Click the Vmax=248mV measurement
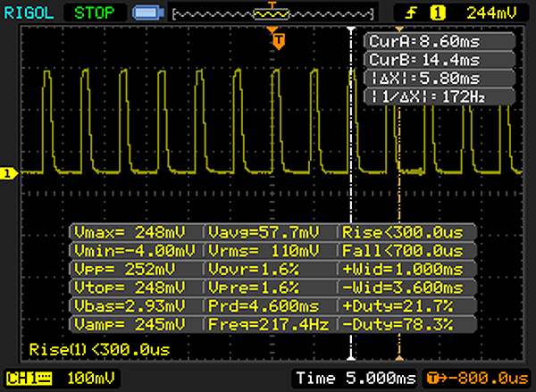This screenshot has height=392, width=536. (x=130, y=232)
